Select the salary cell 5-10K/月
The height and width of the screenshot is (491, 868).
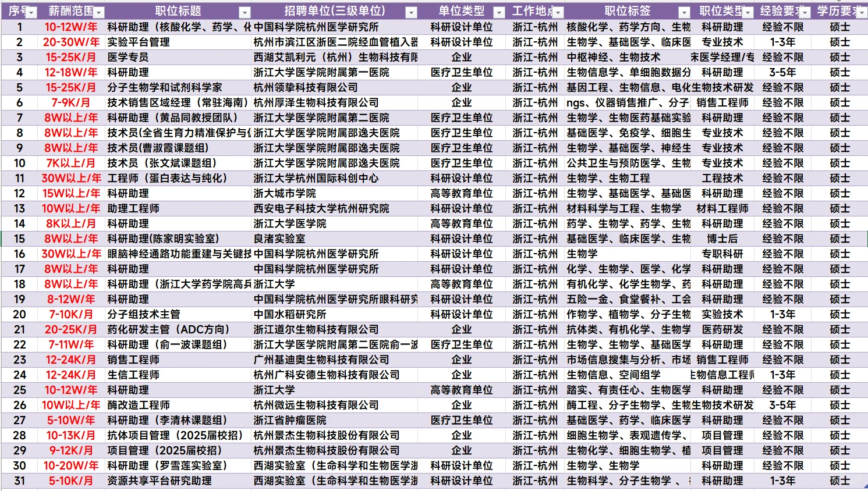[71, 481]
